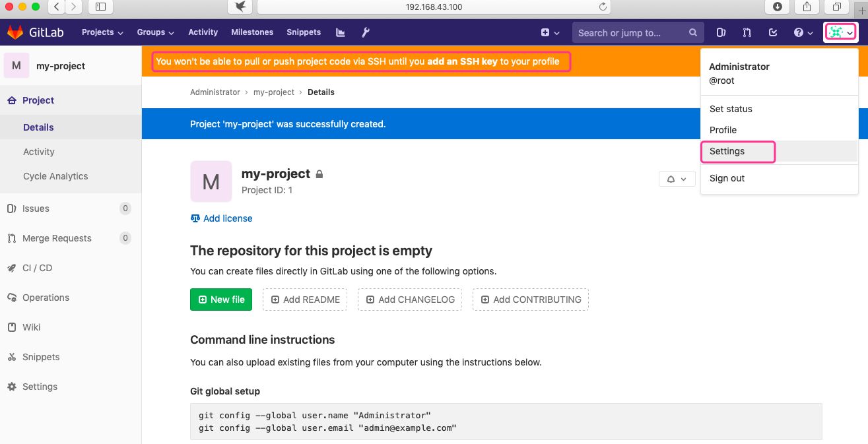Click the Project ID: 1 text
The width and height of the screenshot is (868, 444).
tap(267, 190)
